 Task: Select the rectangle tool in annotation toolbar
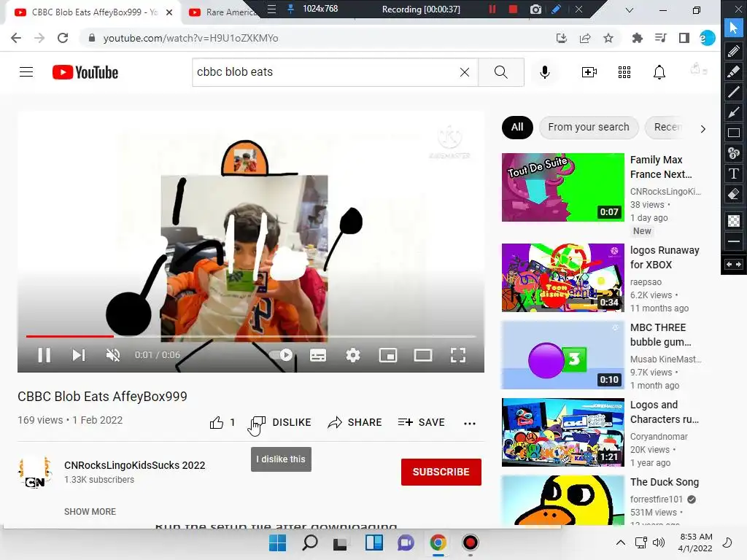[734, 133]
